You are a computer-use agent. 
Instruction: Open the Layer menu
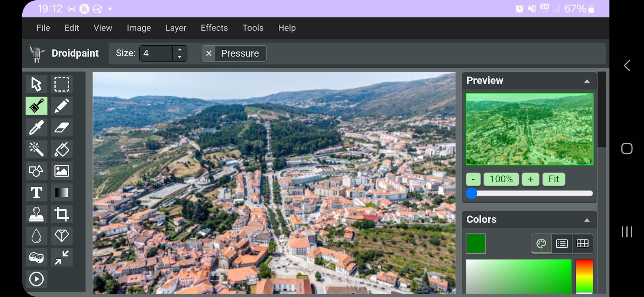point(175,28)
